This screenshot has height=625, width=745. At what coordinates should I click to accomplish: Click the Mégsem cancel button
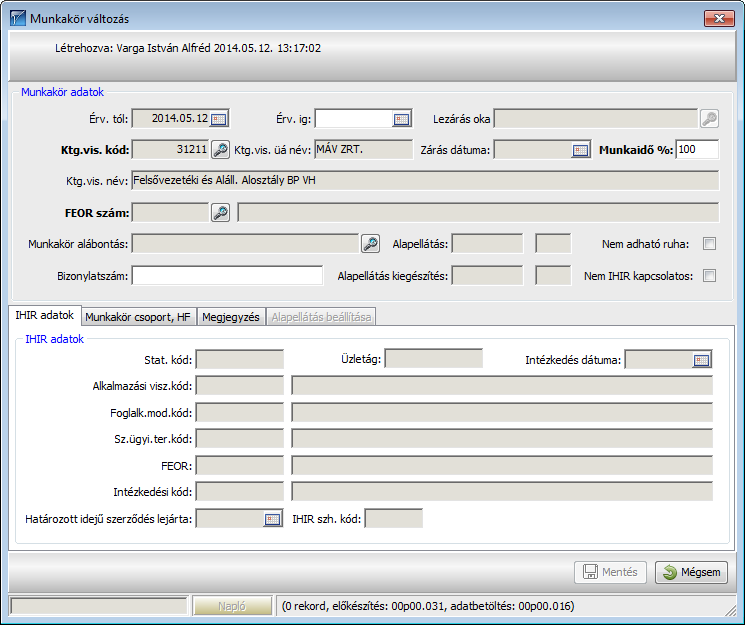point(691,572)
